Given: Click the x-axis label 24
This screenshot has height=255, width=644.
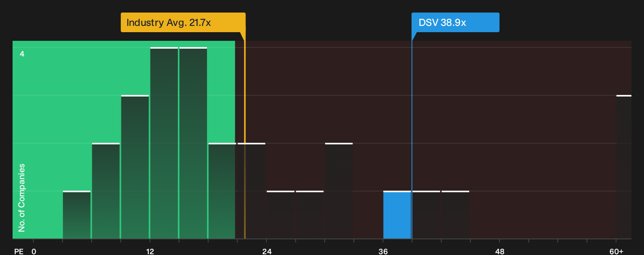Looking at the screenshot, I should (x=267, y=251).
